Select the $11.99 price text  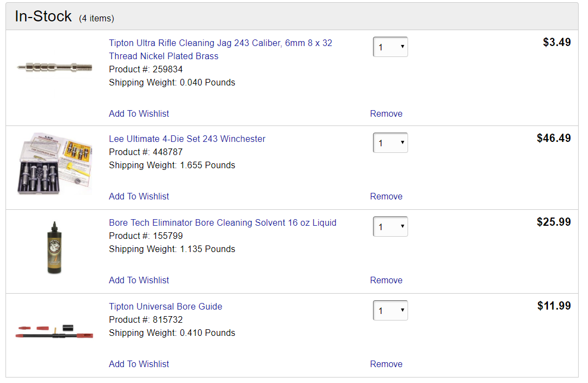[554, 306]
